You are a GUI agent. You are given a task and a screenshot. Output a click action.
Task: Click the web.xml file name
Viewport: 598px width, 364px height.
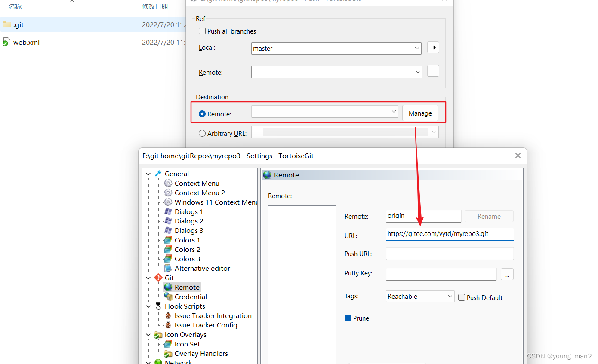point(26,42)
